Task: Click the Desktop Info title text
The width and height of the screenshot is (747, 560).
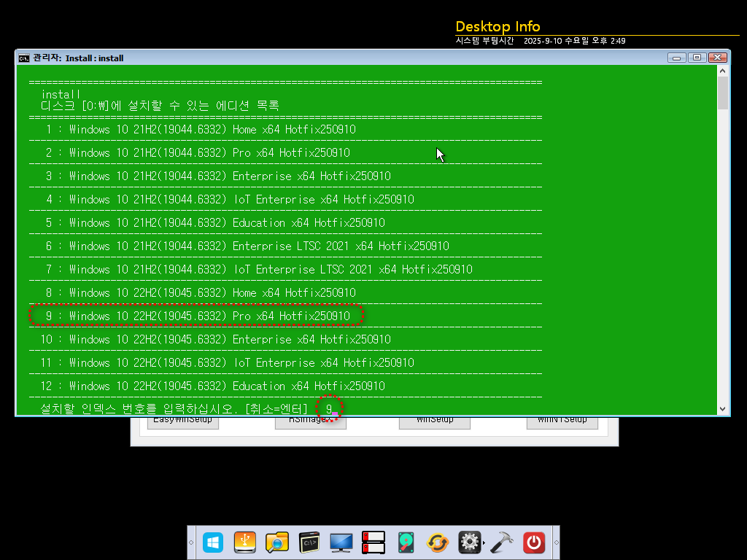Action: (x=498, y=26)
